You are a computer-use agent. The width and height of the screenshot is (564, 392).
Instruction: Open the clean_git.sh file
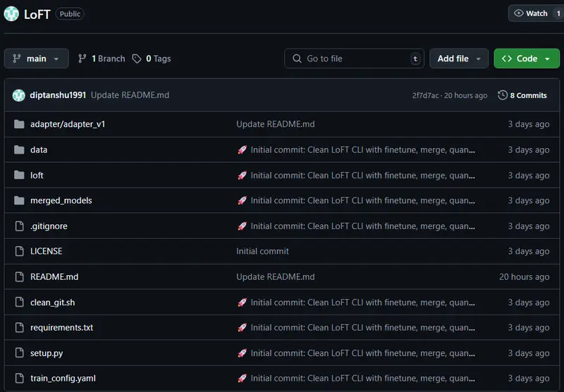click(52, 302)
